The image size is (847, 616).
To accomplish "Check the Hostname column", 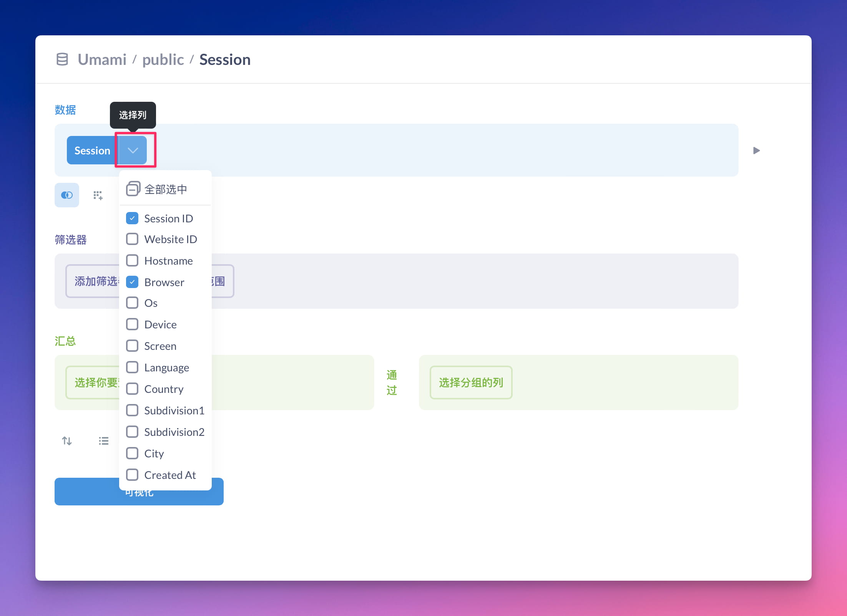I will [132, 260].
